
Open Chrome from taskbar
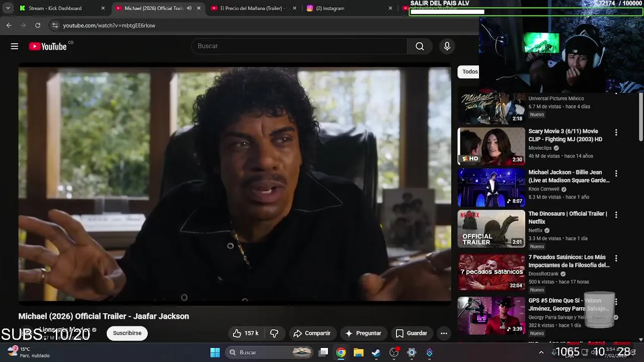click(x=341, y=352)
